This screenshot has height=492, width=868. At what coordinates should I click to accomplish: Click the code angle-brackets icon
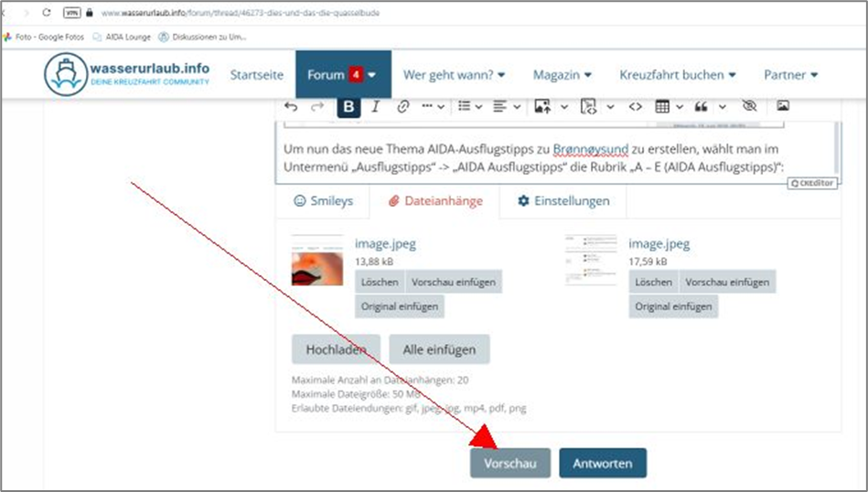[x=635, y=106]
